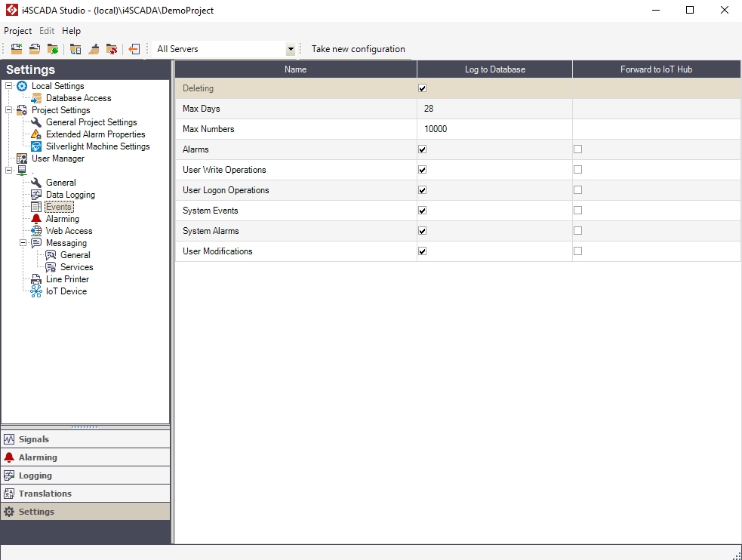Collapse the Local Settings tree node
The width and height of the screenshot is (742, 560).
coord(9,86)
